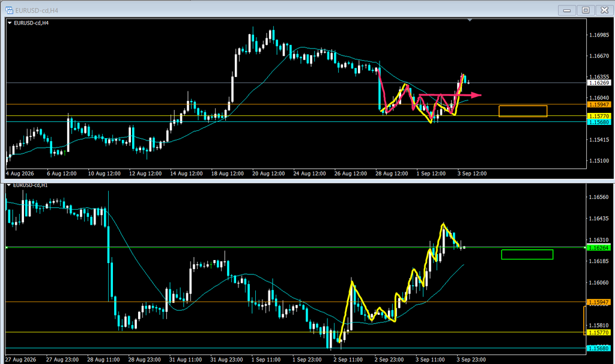The height and width of the screenshot is (364, 615).
Task: Minimize the EURUSD-cd,H4 chart window
Action: [x=567, y=10]
